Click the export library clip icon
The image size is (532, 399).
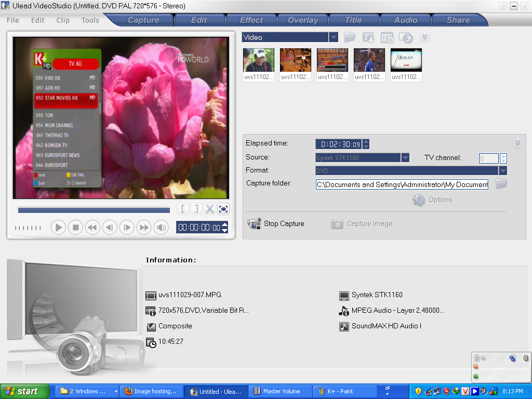click(x=406, y=37)
